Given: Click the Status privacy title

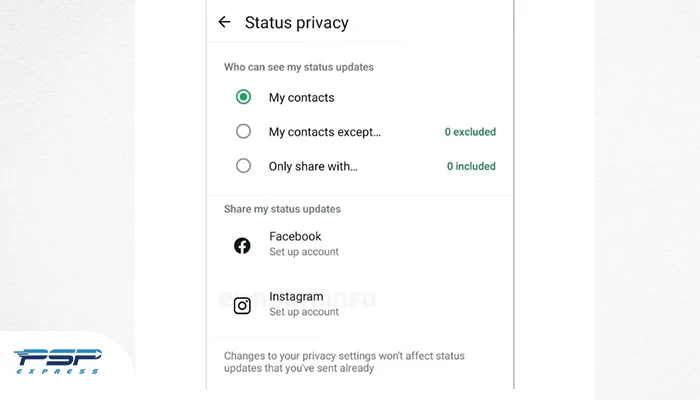Looking at the screenshot, I should coord(296,23).
